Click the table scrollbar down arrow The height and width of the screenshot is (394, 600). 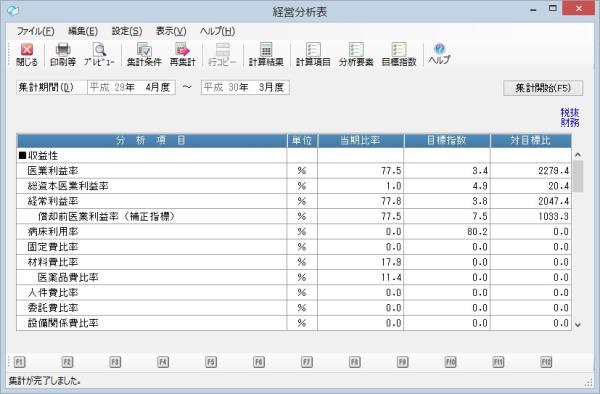tap(578, 325)
